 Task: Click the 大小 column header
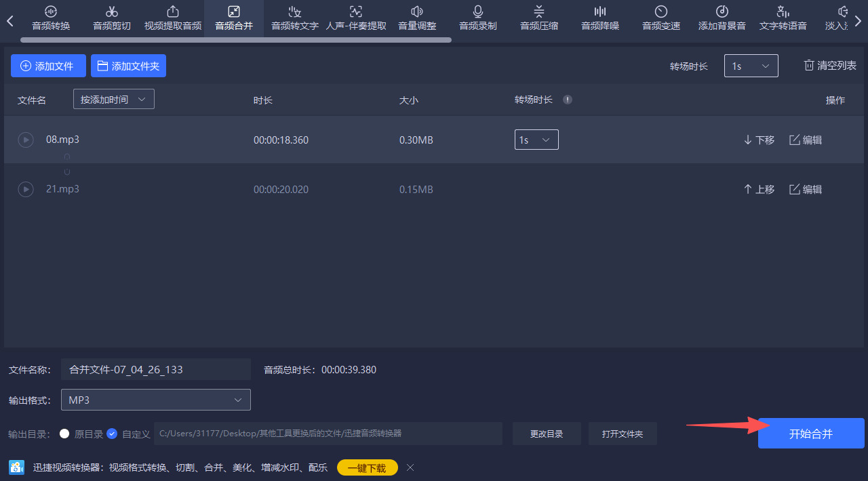click(x=409, y=100)
